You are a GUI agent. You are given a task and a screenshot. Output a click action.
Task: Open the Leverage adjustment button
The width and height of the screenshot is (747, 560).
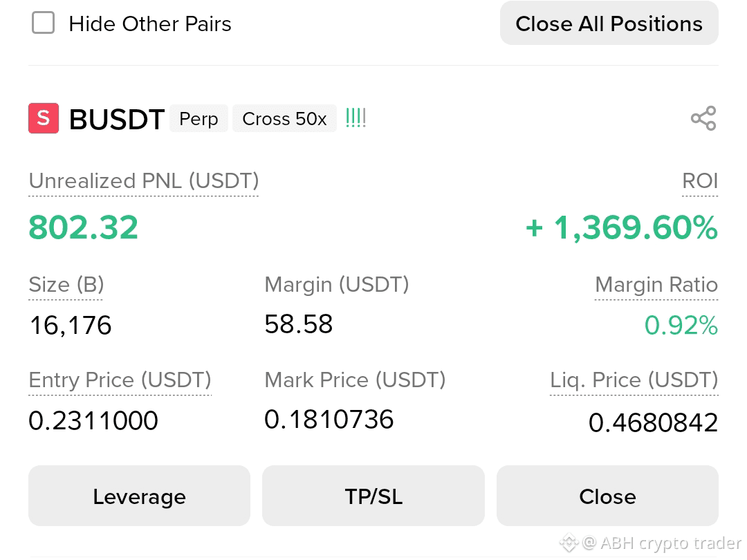point(139,496)
